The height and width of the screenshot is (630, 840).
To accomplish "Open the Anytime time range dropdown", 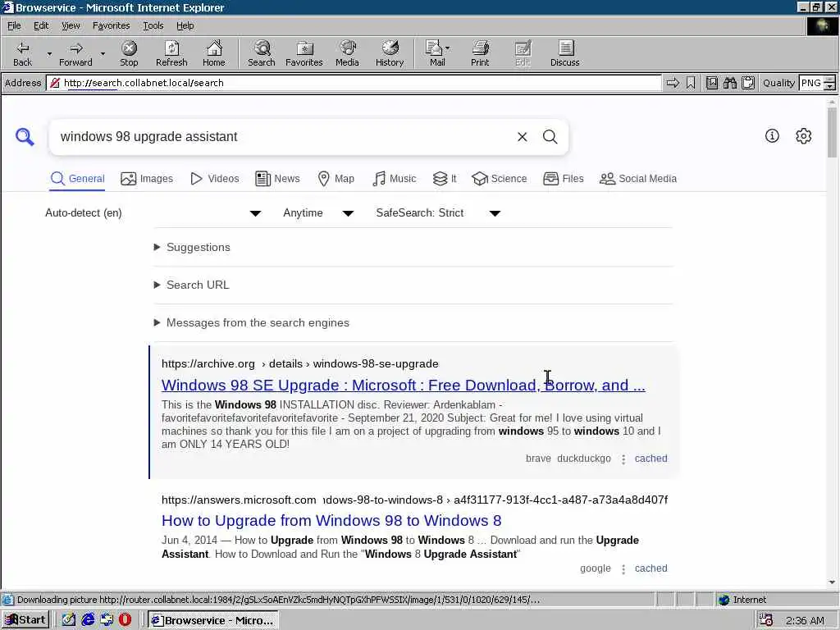I will [318, 213].
